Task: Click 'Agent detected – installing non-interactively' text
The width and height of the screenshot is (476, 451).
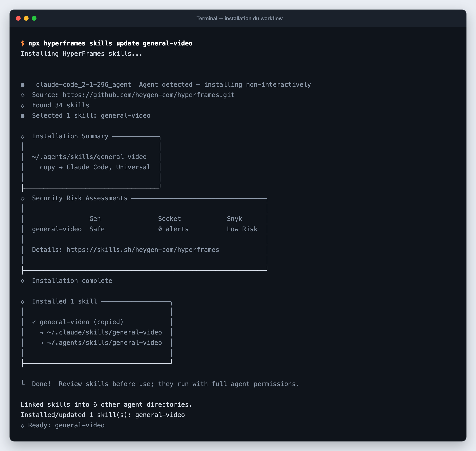Action: (x=225, y=85)
